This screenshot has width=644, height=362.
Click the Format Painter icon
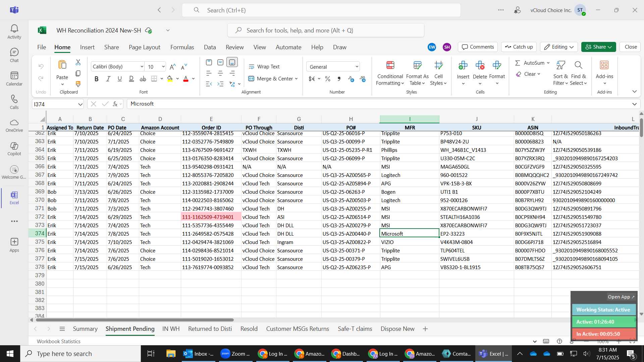coord(78,84)
